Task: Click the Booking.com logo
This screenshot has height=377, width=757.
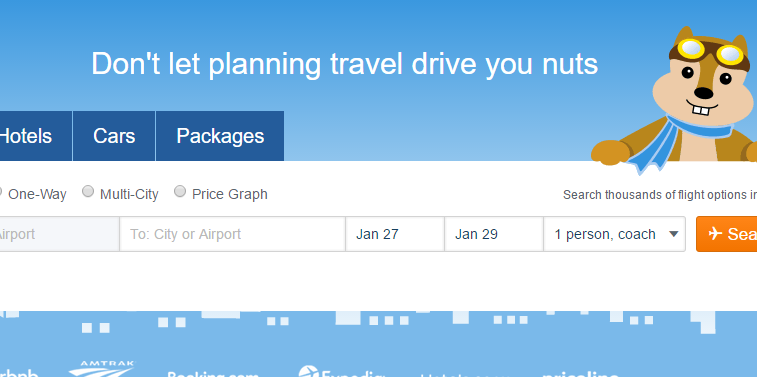Action: tap(213, 374)
